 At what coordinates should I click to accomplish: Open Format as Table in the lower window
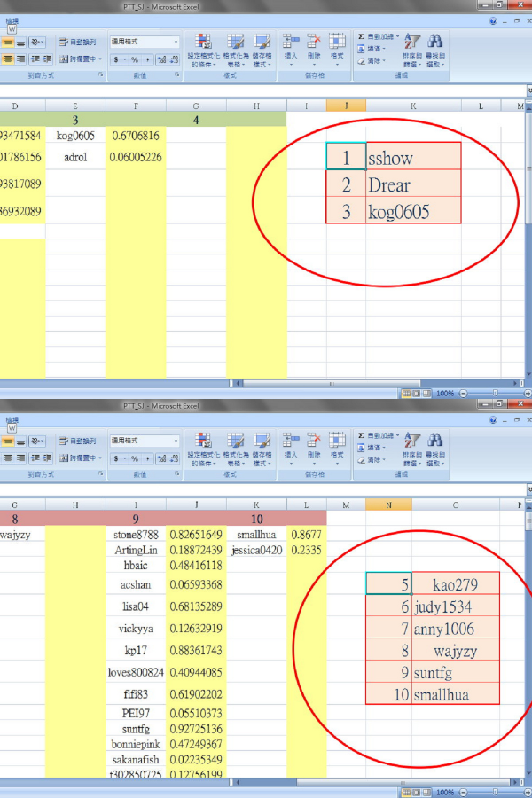[235, 450]
